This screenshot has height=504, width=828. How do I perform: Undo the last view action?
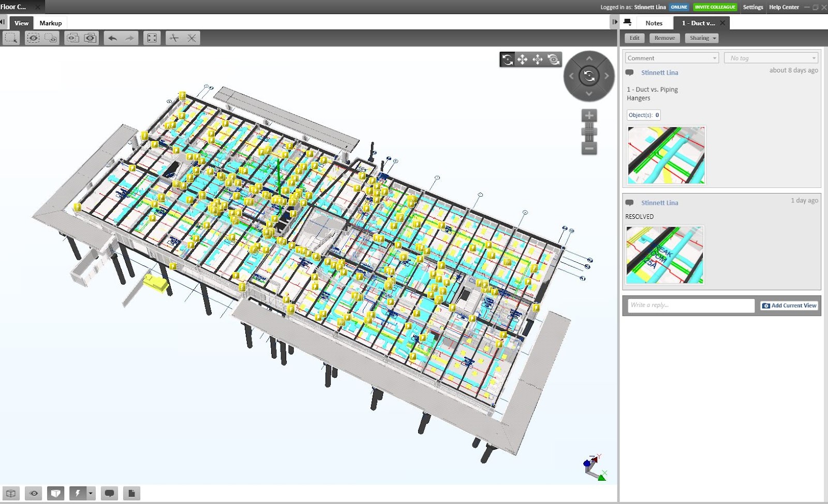(112, 38)
